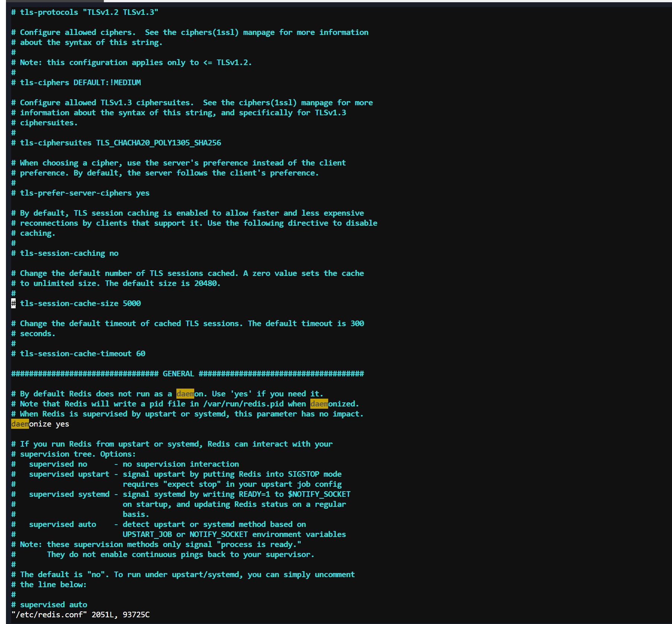The height and width of the screenshot is (624, 672).
Task: Click the '# ciphersuites.' comment line
Action: click(45, 123)
